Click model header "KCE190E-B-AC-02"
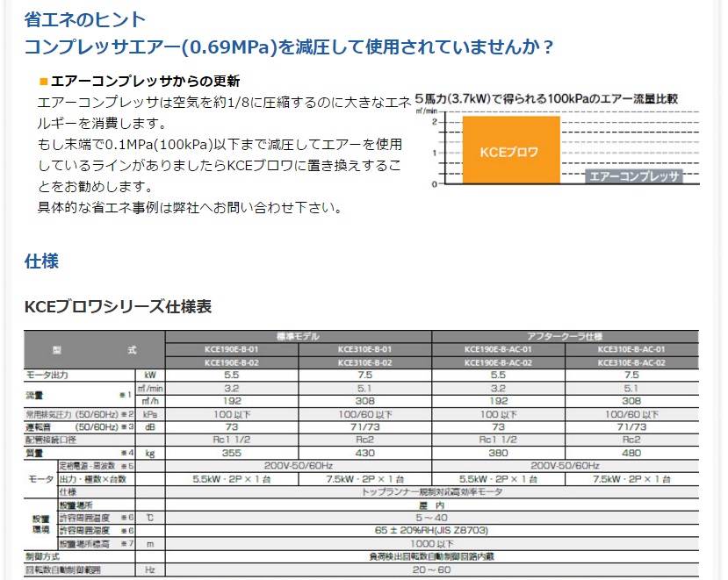728x580 pixels. [498, 363]
